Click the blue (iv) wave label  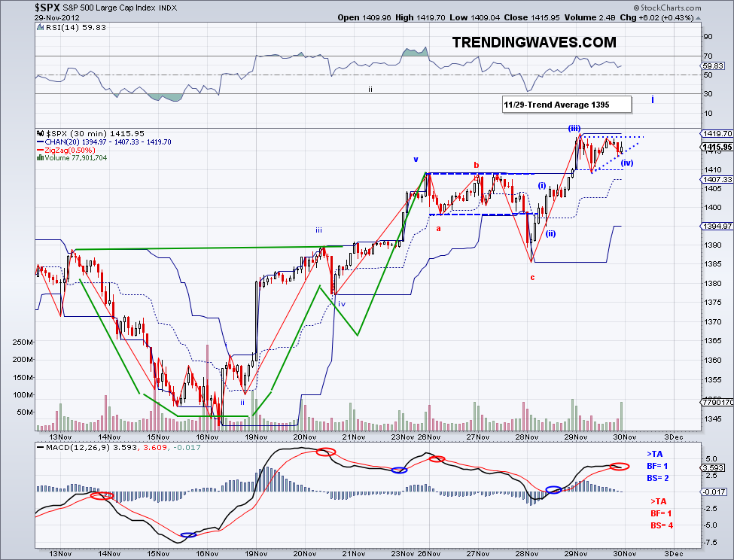pyautogui.click(x=627, y=163)
